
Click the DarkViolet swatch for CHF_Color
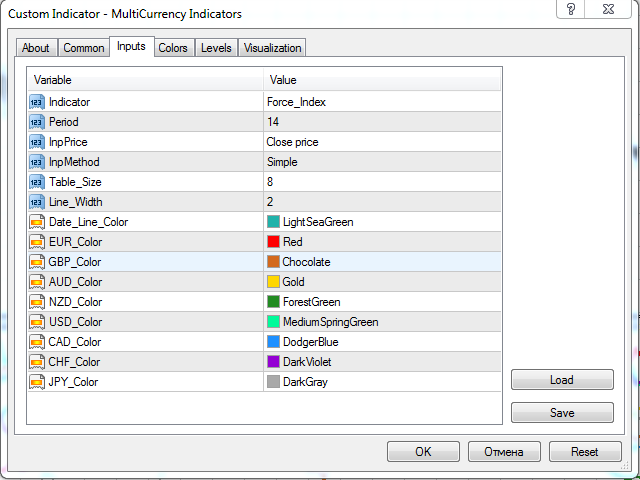click(273, 362)
